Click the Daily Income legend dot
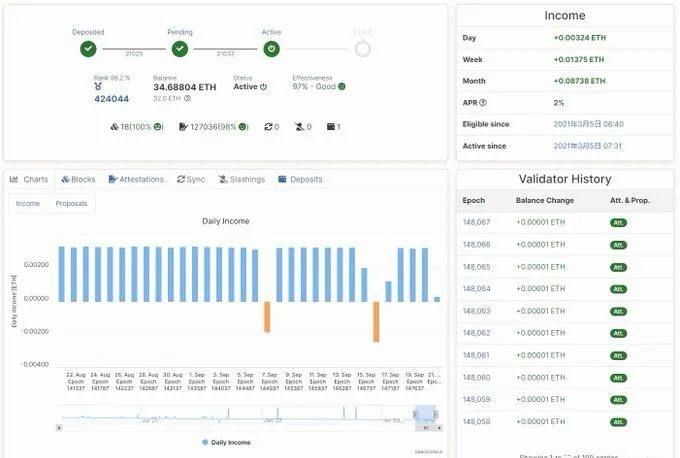The width and height of the screenshot is (680, 458). [205, 442]
